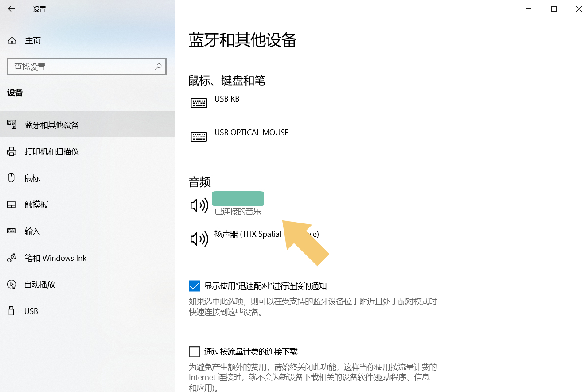Select the USB KB keyboard device
Image resolution: width=588 pixels, height=392 pixels.
[227, 98]
